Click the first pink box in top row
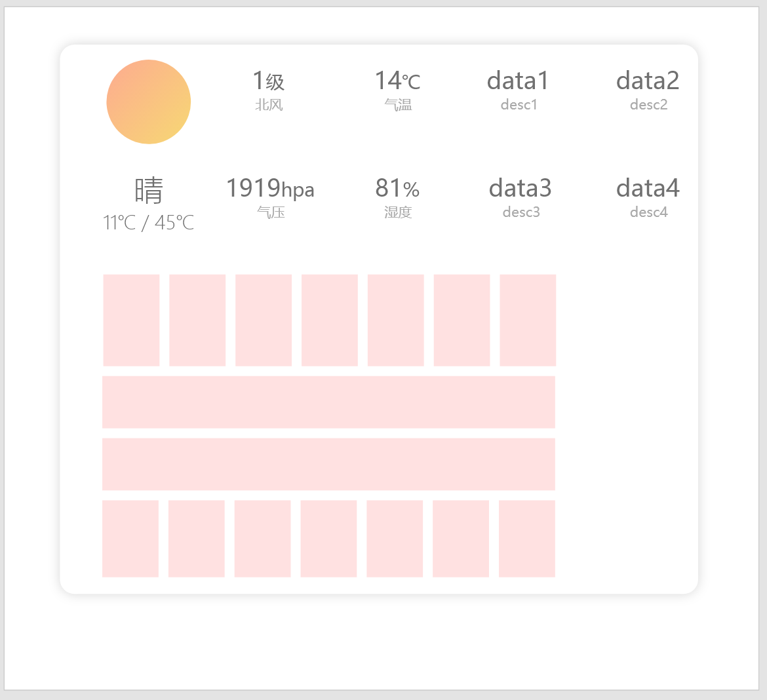The width and height of the screenshot is (767, 700). [131, 321]
